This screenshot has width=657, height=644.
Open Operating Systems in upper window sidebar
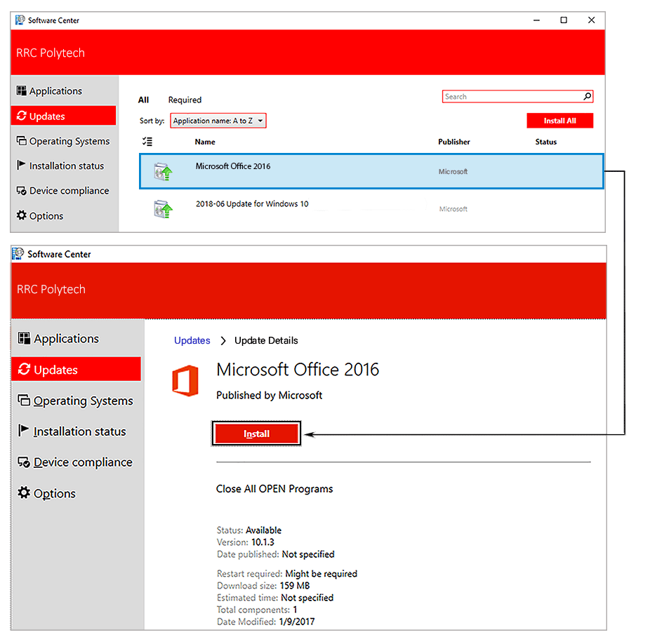tap(69, 141)
